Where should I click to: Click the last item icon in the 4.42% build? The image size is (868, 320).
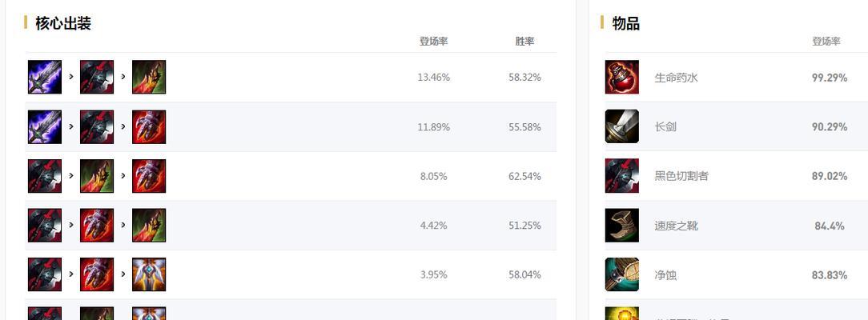(x=149, y=226)
